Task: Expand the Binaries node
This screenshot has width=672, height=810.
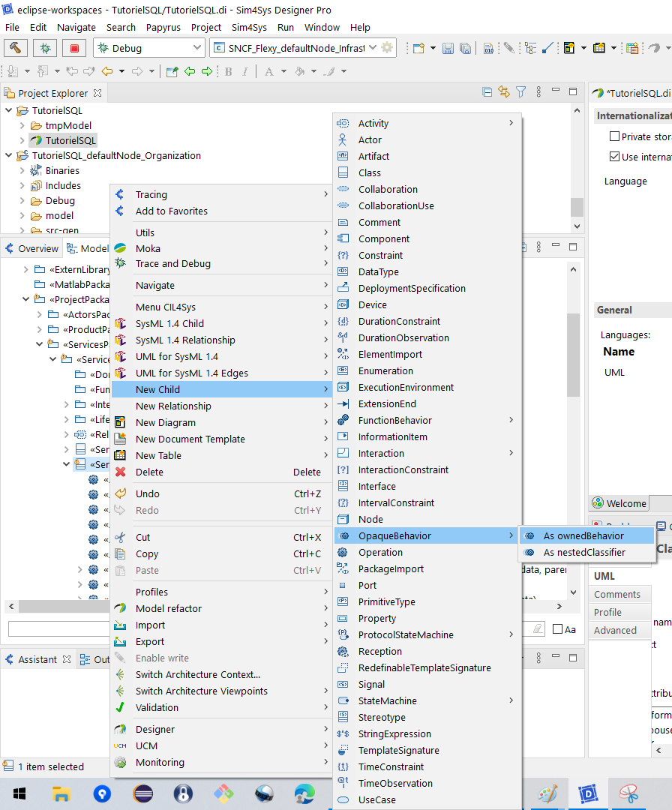Action: click(x=22, y=170)
